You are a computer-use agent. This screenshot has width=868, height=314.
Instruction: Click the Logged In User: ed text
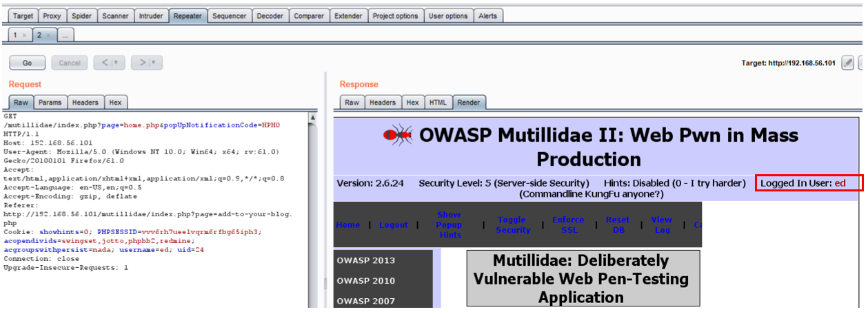click(x=803, y=183)
